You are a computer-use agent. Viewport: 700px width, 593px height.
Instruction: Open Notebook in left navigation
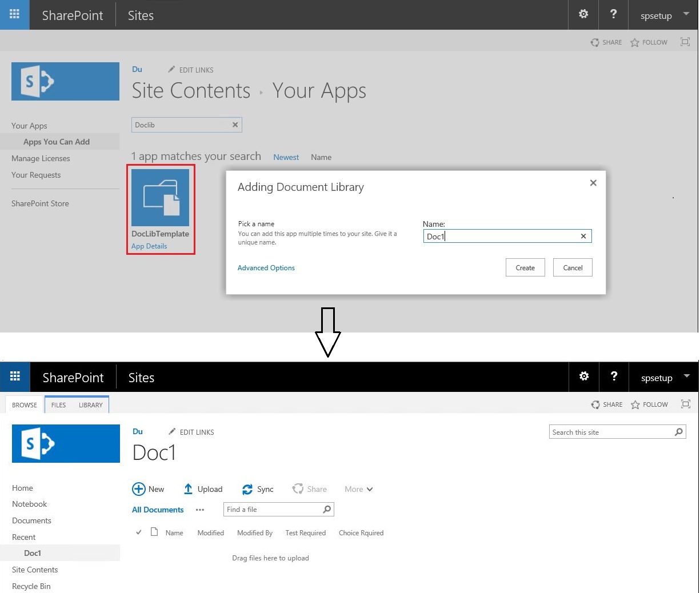coord(29,504)
